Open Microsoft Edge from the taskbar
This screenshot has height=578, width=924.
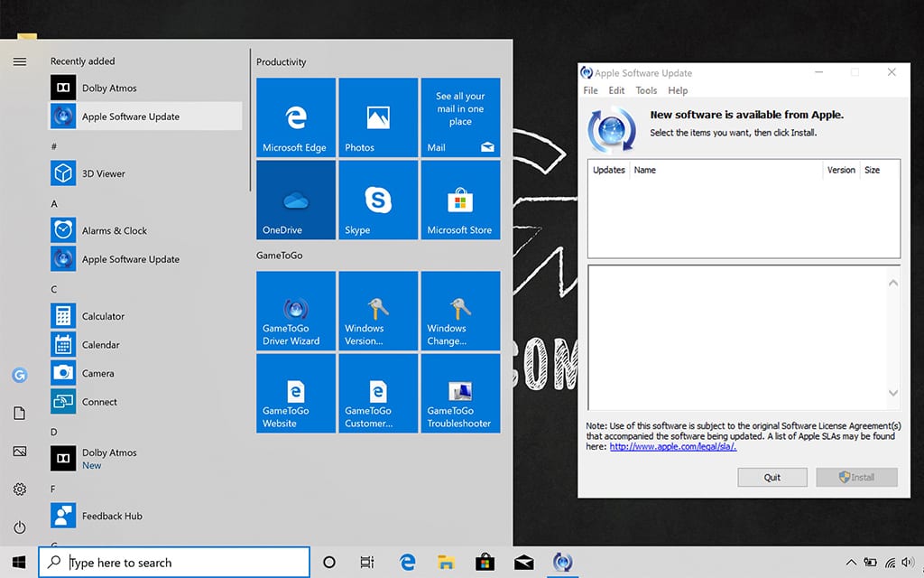pos(407,562)
